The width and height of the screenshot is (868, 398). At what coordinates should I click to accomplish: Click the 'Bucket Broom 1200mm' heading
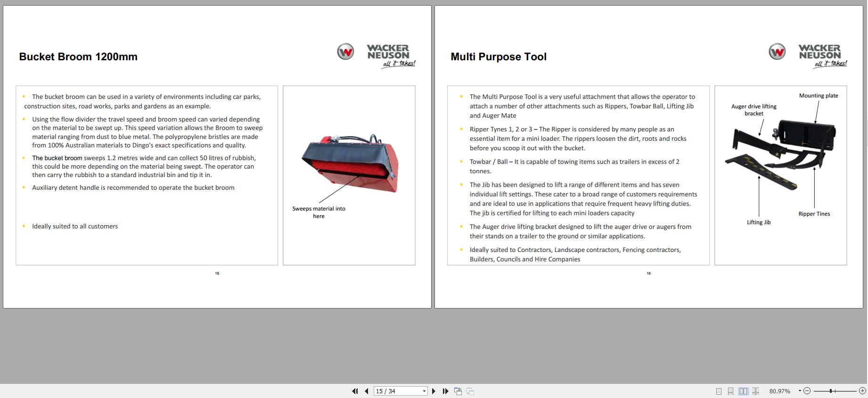[78, 57]
